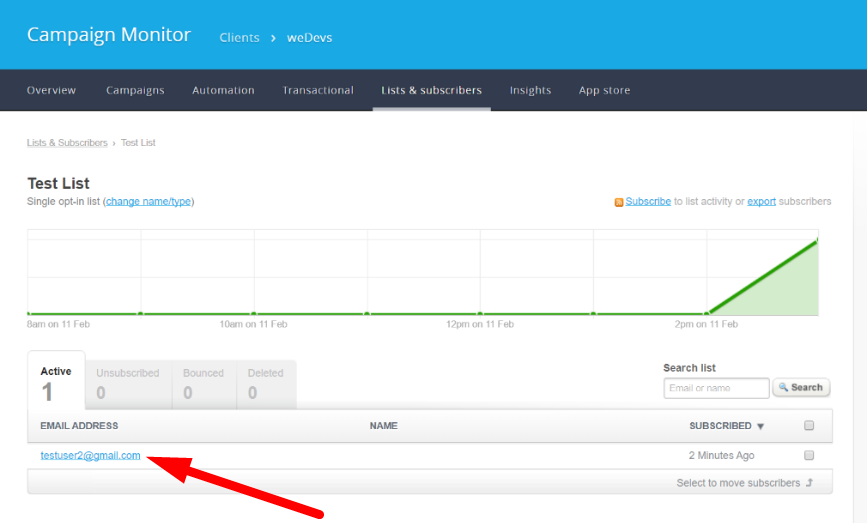Viewport: 867px width, 523px height.
Task: Click the orange RSS feed icon
Action: click(x=619, y=202)
